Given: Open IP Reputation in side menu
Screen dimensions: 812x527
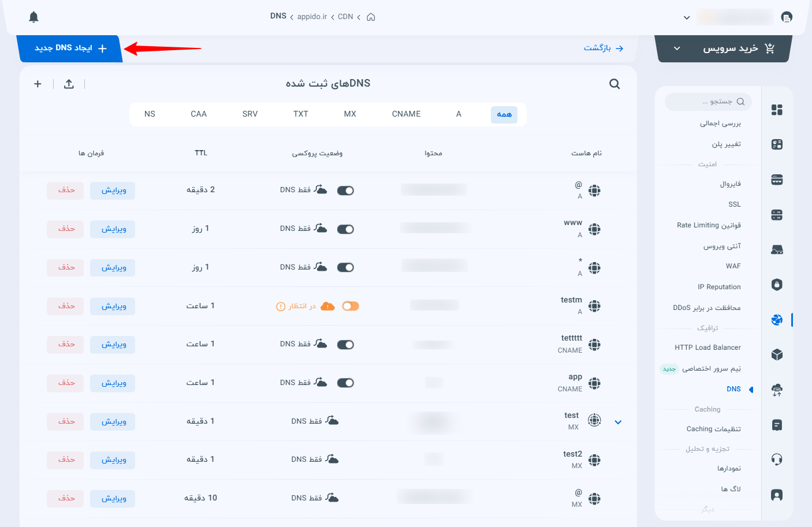Looking at the screenshot, I should [719, 287].
